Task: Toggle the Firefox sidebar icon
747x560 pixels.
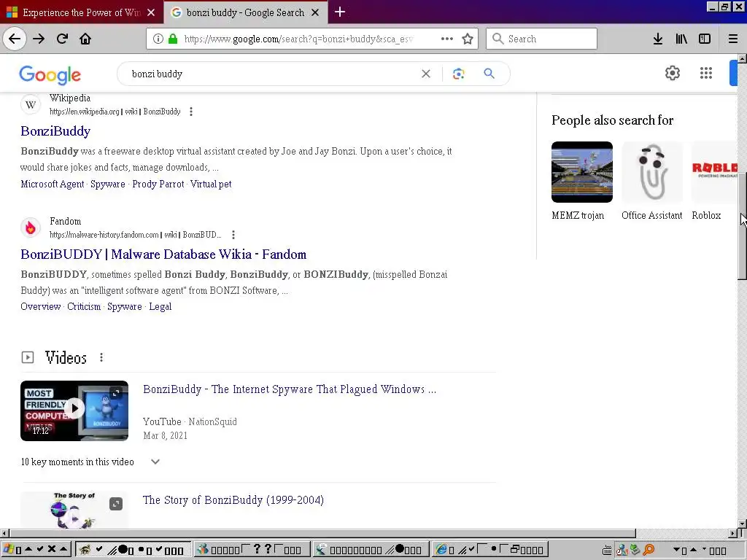Action: (x=705, y=39)
